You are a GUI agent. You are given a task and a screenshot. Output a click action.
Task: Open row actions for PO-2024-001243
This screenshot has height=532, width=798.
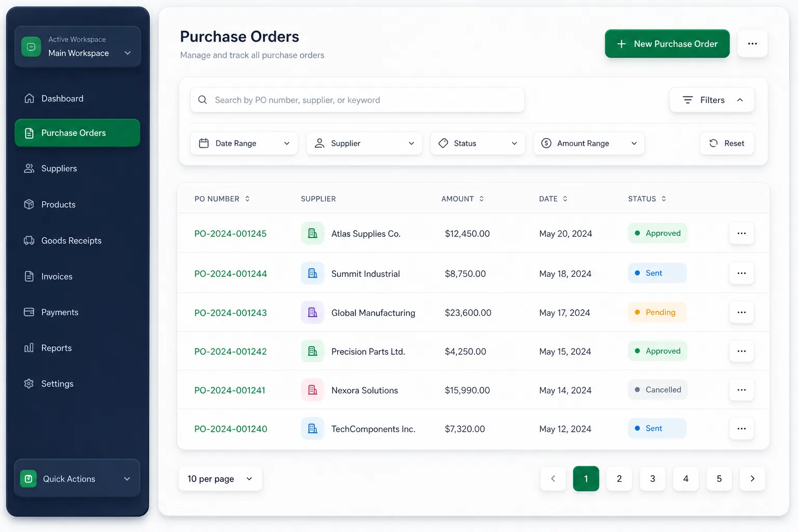click(x=741, y=312)
